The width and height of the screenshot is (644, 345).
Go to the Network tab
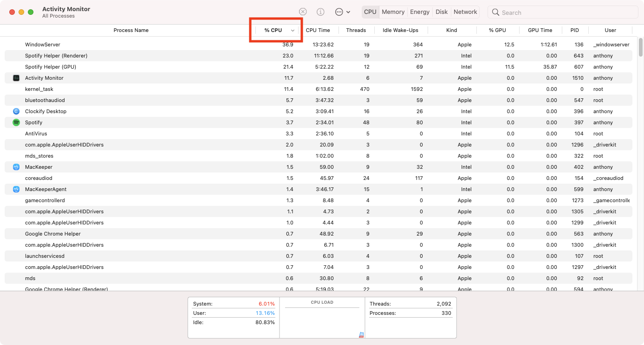tap(465, 12)
